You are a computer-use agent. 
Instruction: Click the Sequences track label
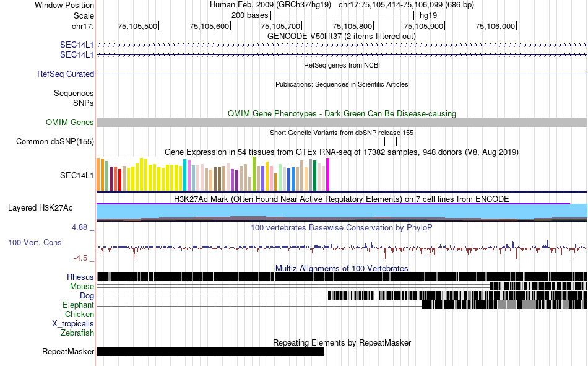coord(74,93)
